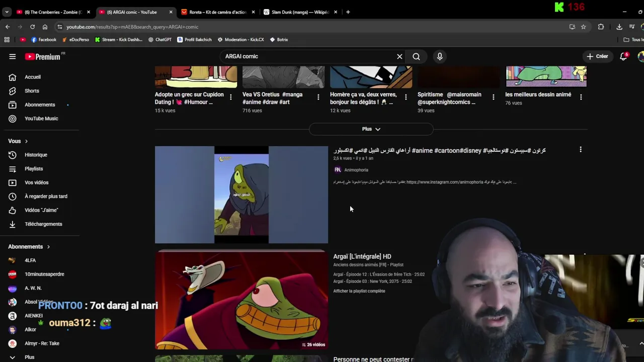The width and height of the screenshot is (644, 362).
Task: Play the Animophoria video thumbnail
Action: coord(242,195)
